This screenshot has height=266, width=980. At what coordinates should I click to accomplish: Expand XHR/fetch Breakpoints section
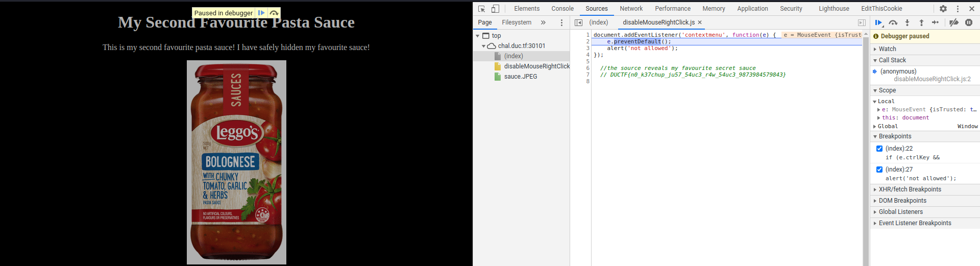[910, 189]
